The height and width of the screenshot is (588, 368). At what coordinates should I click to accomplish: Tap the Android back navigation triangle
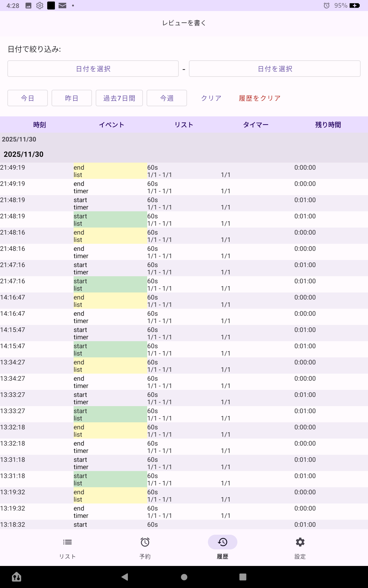coord(125,577)
